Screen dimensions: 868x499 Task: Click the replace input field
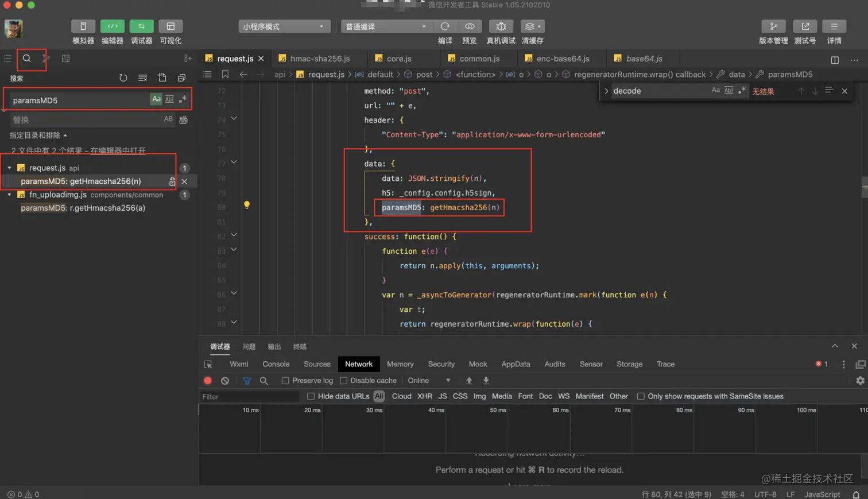click(86, 120)
